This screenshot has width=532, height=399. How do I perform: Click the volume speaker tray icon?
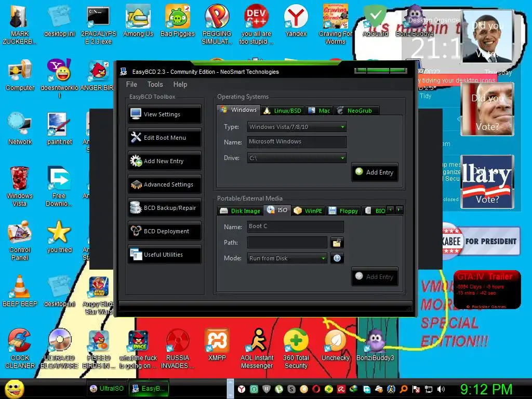coord(441,389)
